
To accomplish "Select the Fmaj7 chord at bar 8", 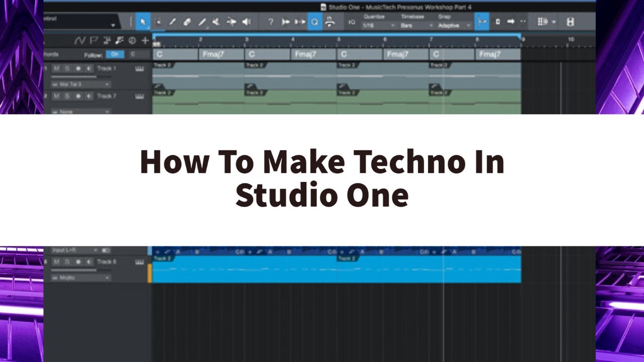I will click(x=498, y=54).
